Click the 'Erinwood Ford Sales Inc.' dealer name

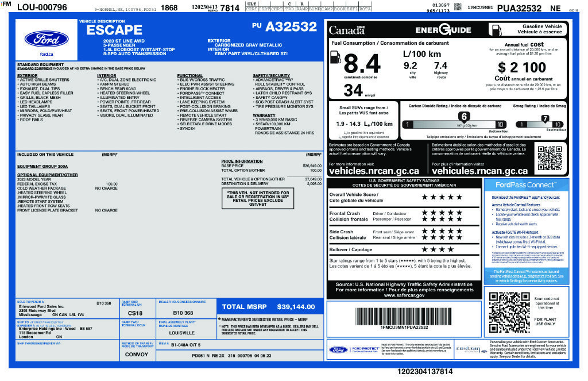coord(41,307)
